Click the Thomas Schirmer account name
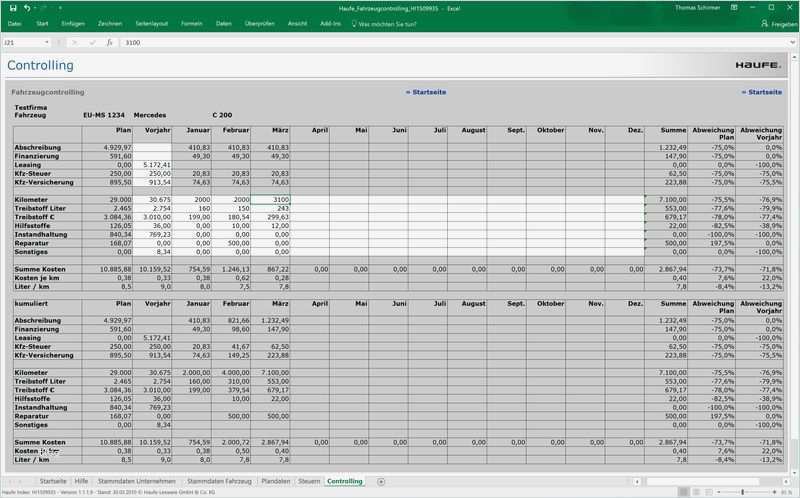The height and width of the screenshot is (498, 800). click(x=697, y=8)
